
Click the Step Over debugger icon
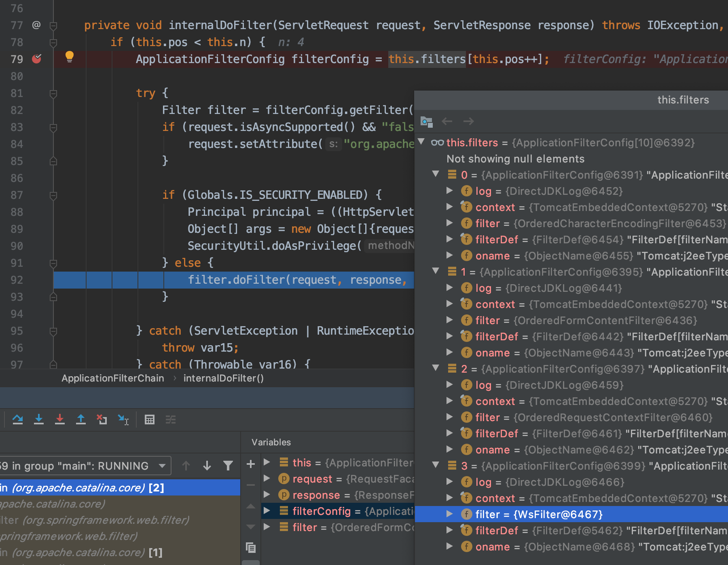[18, 420]
